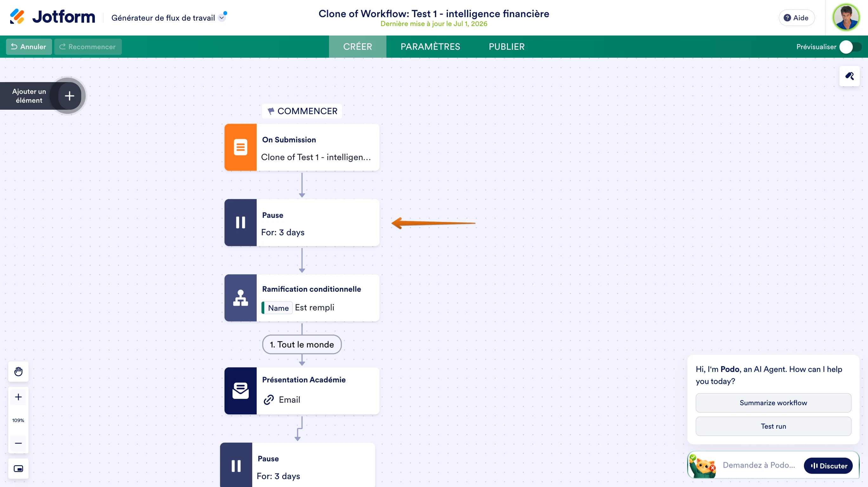Click the bottom Pause icon below the email

tap(236, 465)
